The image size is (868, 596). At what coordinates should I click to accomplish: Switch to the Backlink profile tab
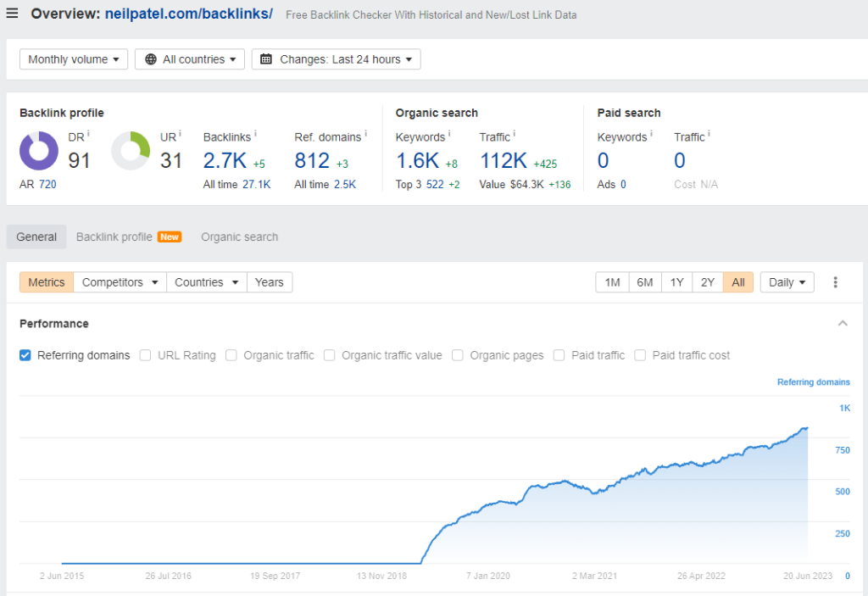(x=114, y=237)
